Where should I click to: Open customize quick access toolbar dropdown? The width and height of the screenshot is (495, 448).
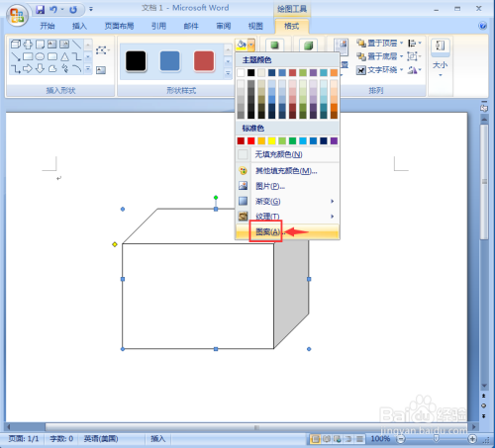tap(91, 10)
